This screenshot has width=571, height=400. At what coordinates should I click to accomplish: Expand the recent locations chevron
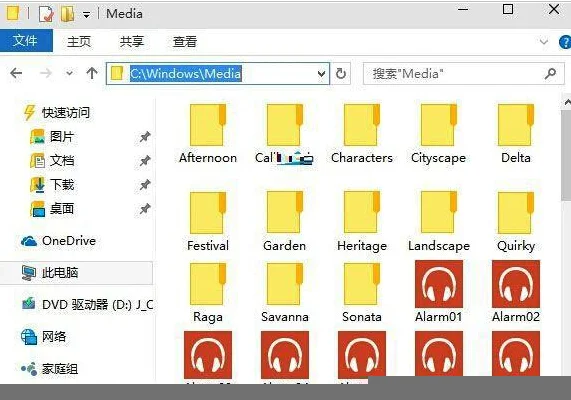pos(69,74)
